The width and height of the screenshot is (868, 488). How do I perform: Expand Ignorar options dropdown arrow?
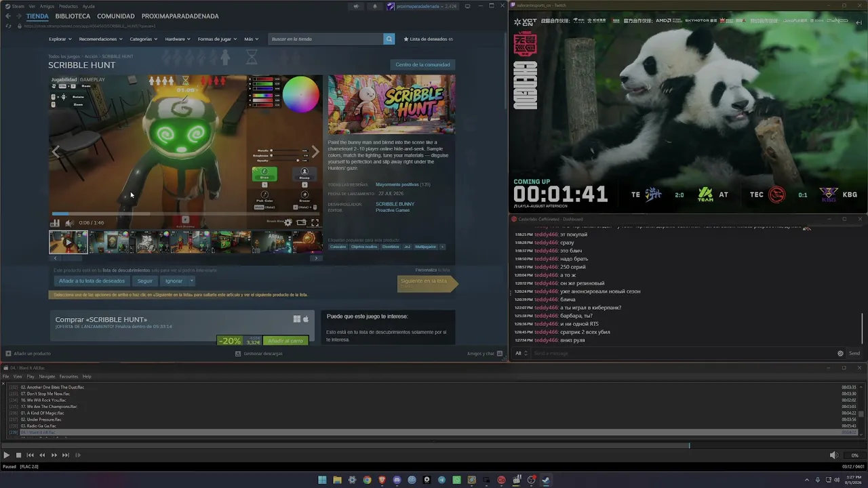click(192, 281)
